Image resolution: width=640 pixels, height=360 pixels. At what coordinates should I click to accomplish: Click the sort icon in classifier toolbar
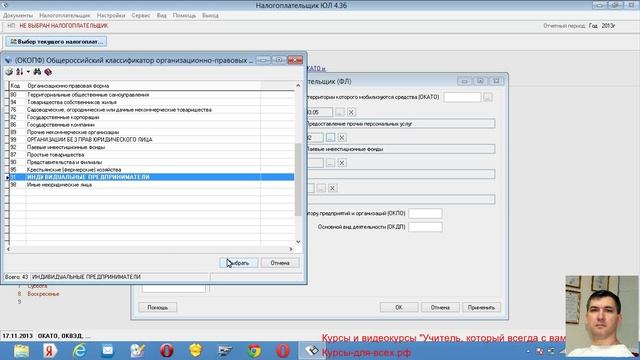coord(19,72)
